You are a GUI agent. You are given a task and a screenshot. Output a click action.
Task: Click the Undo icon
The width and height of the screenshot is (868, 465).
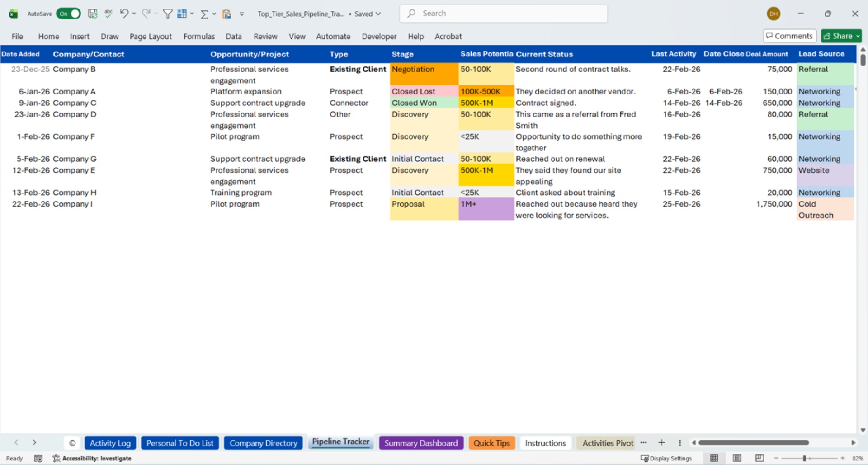pyautogui.click(x=124, y=14)
